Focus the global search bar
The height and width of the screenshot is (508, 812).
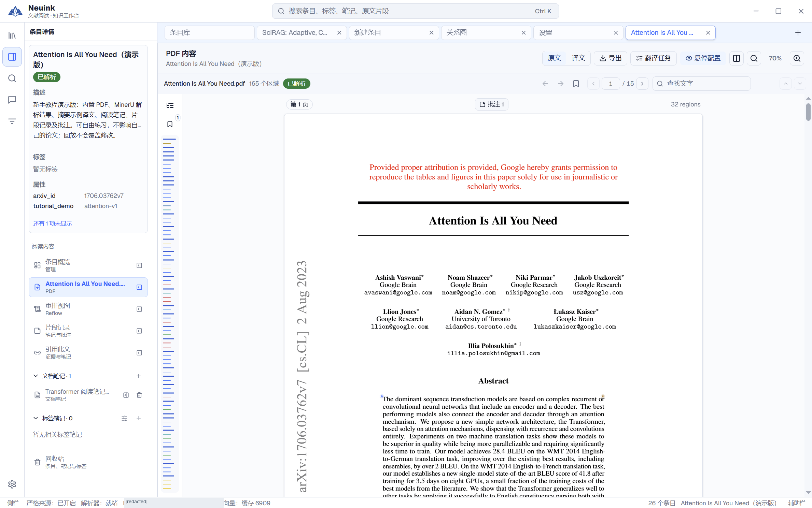point(415,11)
